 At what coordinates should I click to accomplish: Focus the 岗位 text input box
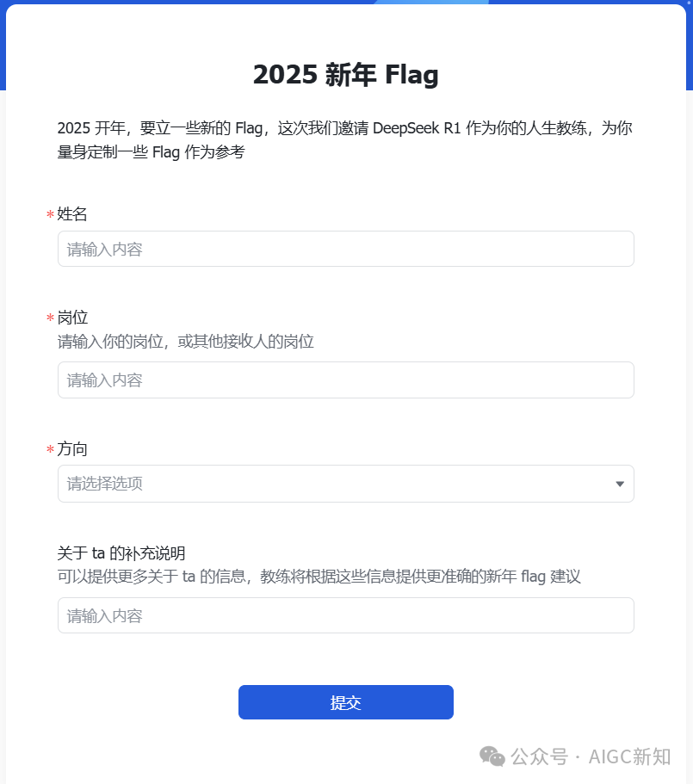(345, 380)
